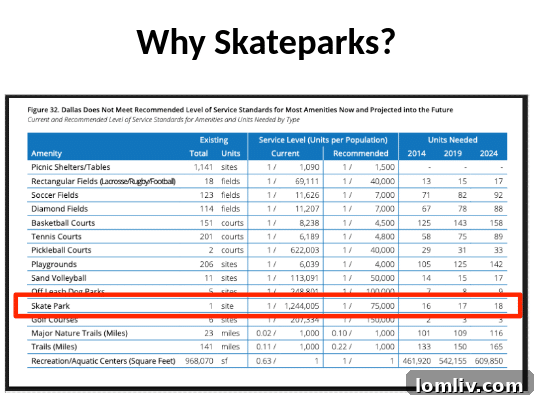Click the '6,039' Playgrounds current value
The image size is (534, 399).
coord(309,264)
